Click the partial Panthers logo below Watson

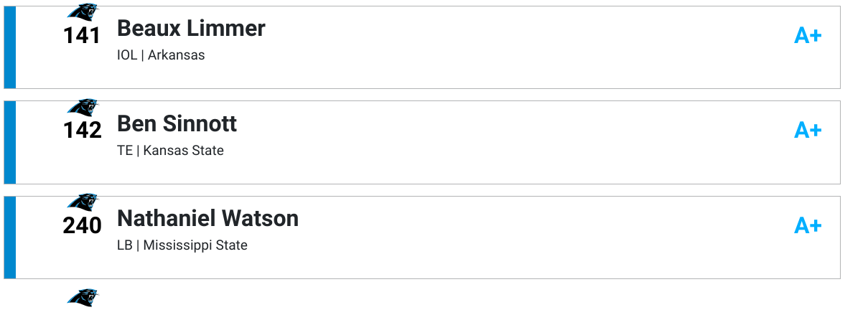coord(83,297)
